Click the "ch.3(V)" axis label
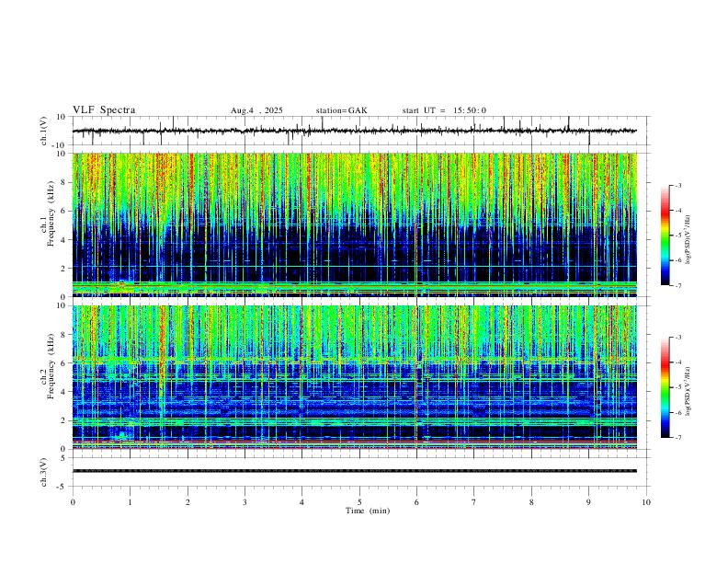This screenshot has width=728, height=563. (x=44, y=473)
